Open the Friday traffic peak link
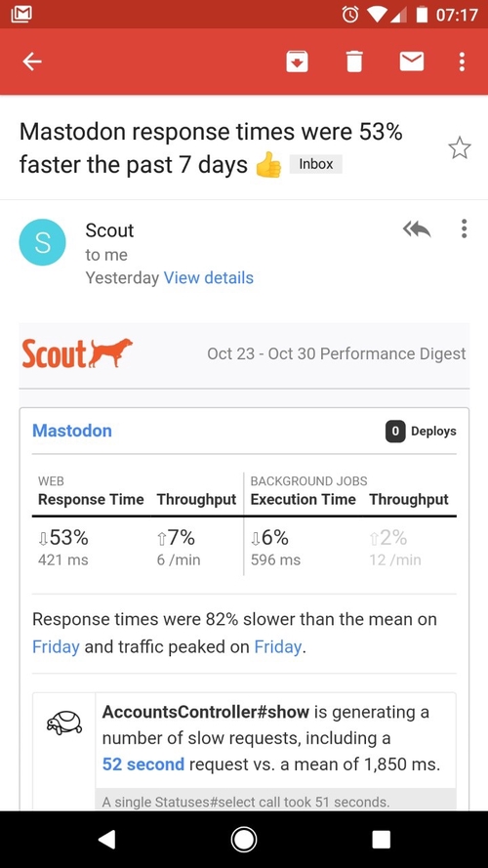Viewport: 488px width, 868px height. click(x=278, y=646)
